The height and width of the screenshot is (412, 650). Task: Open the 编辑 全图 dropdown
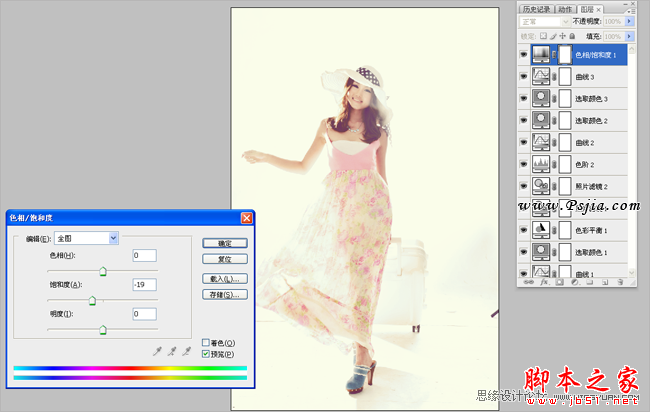pyautogui.click(x=113, y=238)
